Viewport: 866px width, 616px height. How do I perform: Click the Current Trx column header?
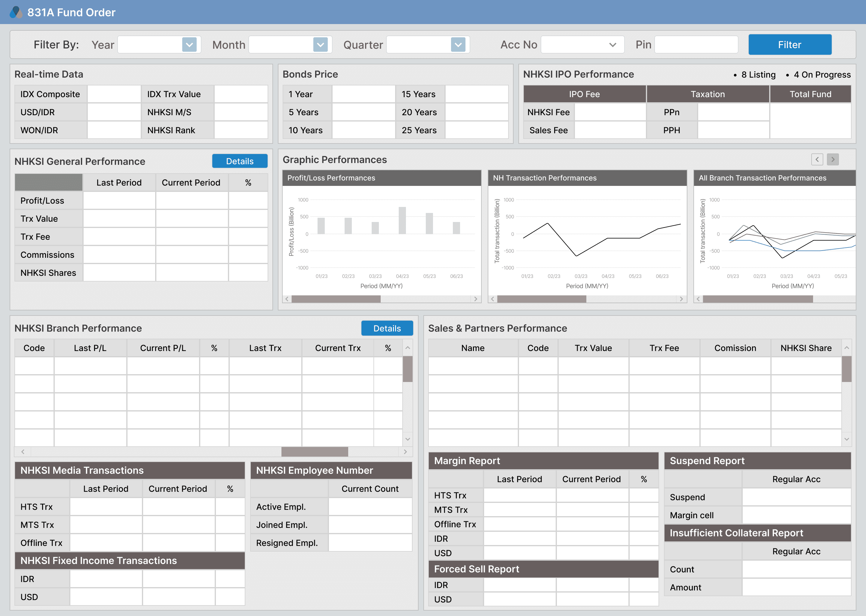click(x=338, y=348)
